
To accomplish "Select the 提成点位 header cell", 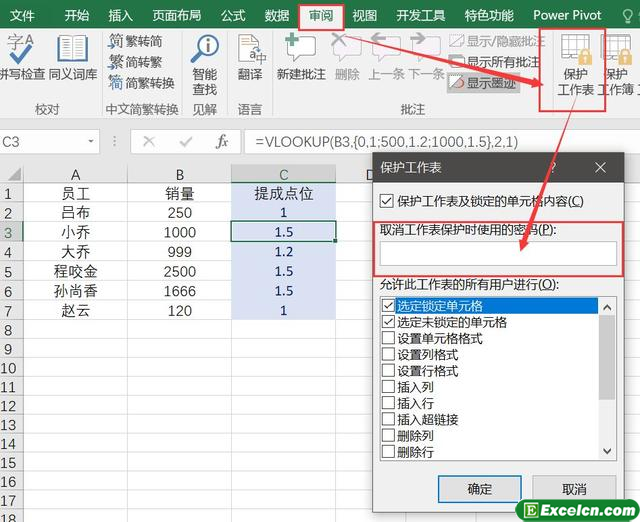I will (x=283, y=193).
